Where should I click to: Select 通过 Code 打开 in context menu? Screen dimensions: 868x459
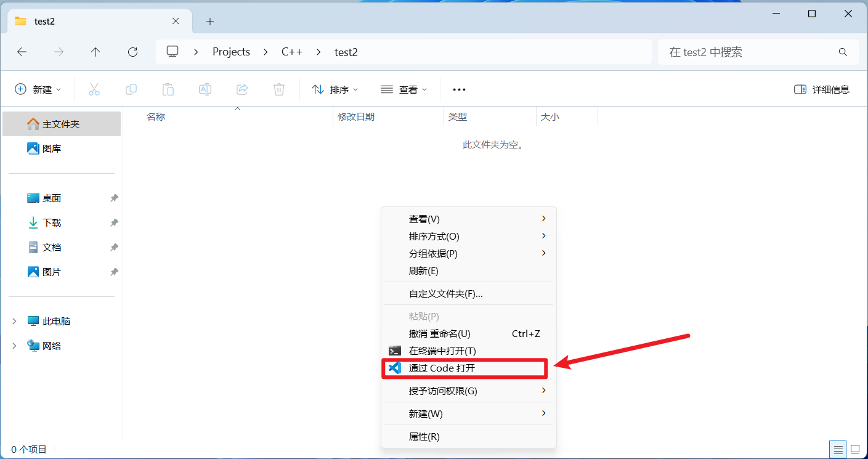tap(442, 368)
